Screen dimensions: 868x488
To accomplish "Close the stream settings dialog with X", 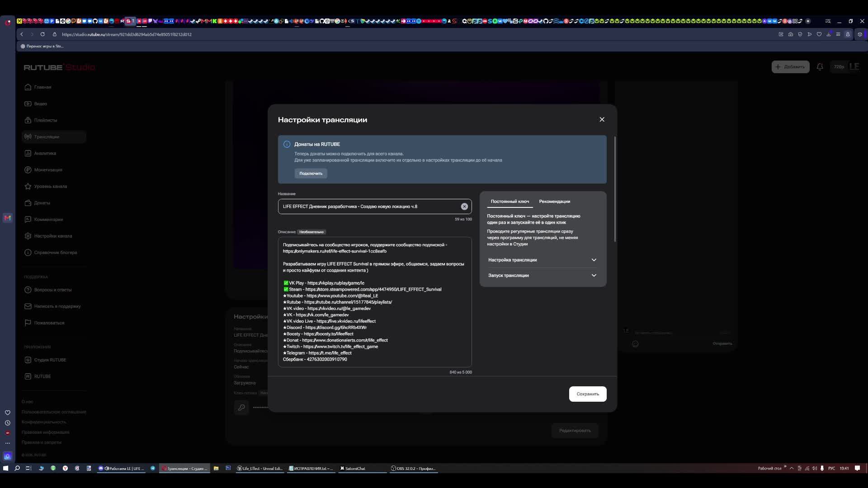I will [x=602, y=119].
